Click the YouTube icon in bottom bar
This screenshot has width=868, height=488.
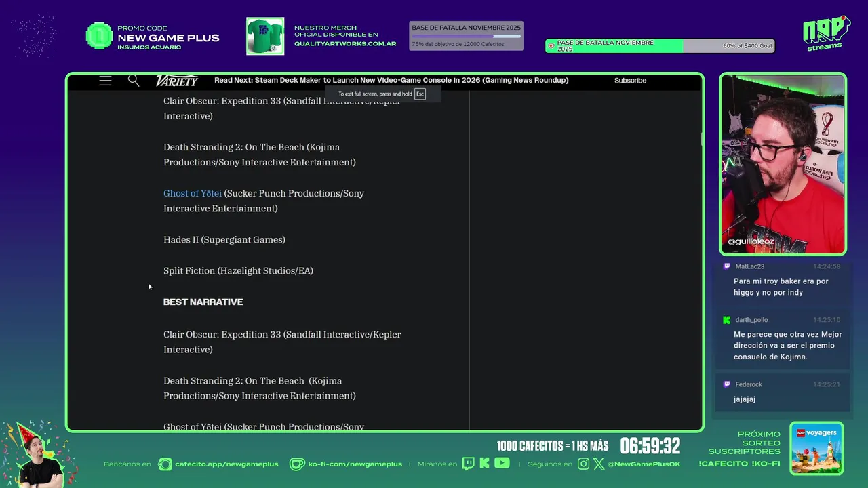(x=502, y=464)
